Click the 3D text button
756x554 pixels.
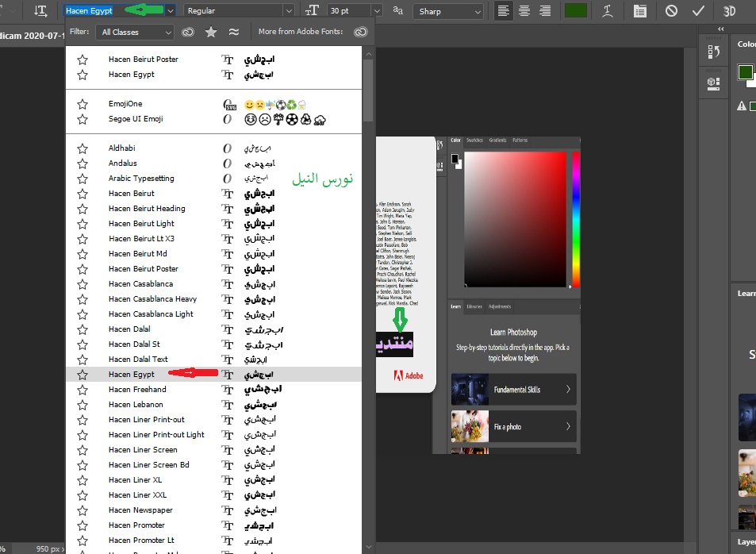point(729,11)
